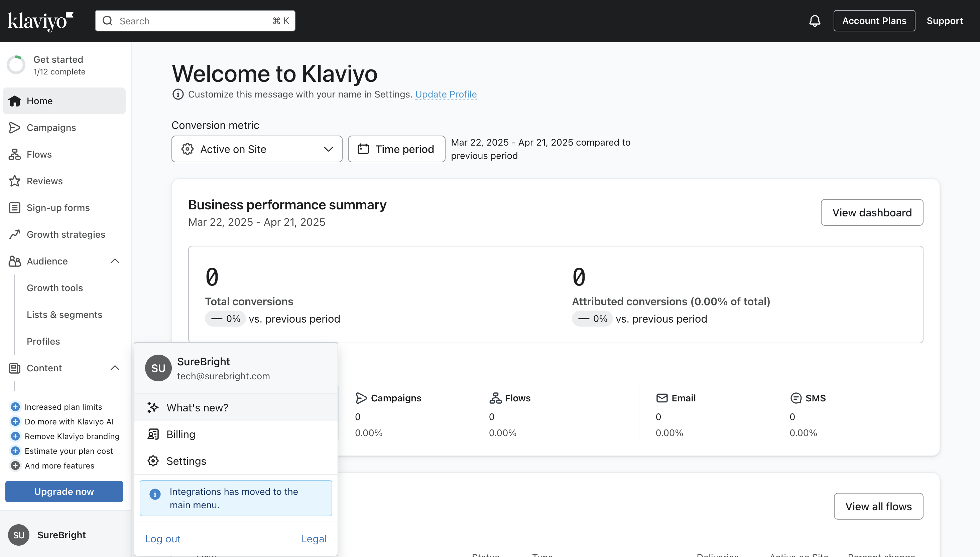
Task: Select Billing in account menu
Action: (181, 434)
